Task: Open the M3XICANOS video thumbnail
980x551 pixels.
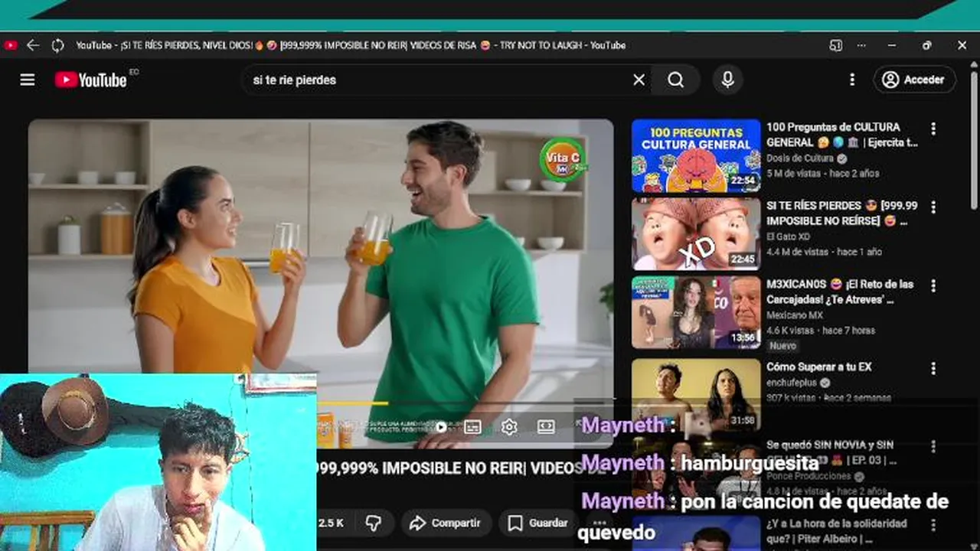Action: click(696, 312)
